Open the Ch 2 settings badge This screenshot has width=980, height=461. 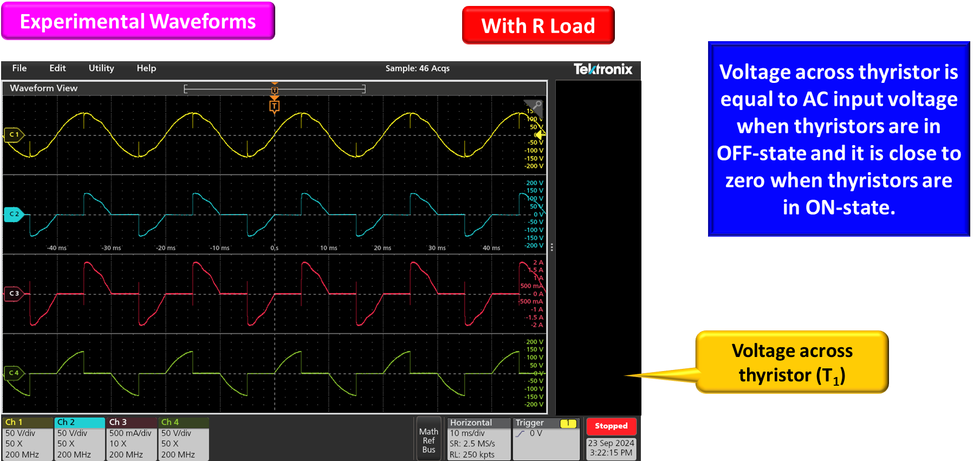coord(80,438)
